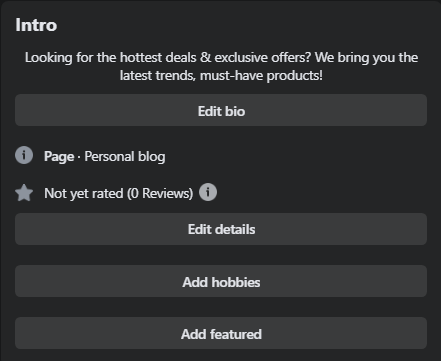Screen dimensions: 441x361
Task: Click the Personal blog category text
Action: [125, 156]
